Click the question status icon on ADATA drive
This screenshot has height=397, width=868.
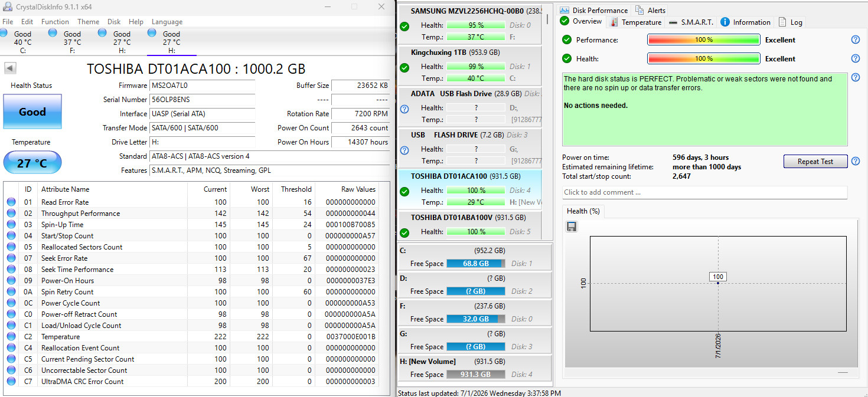tap(404, 109)
